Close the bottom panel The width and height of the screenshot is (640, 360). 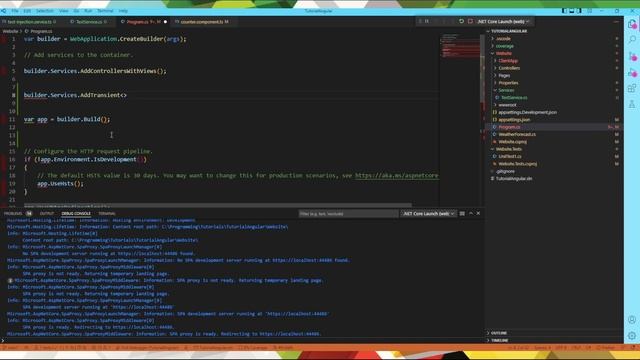point(478,213)
